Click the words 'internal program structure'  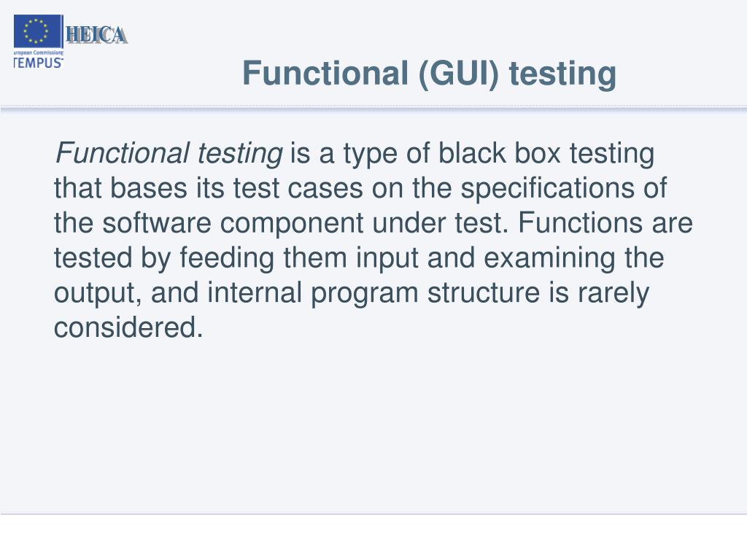click(373, 293)
